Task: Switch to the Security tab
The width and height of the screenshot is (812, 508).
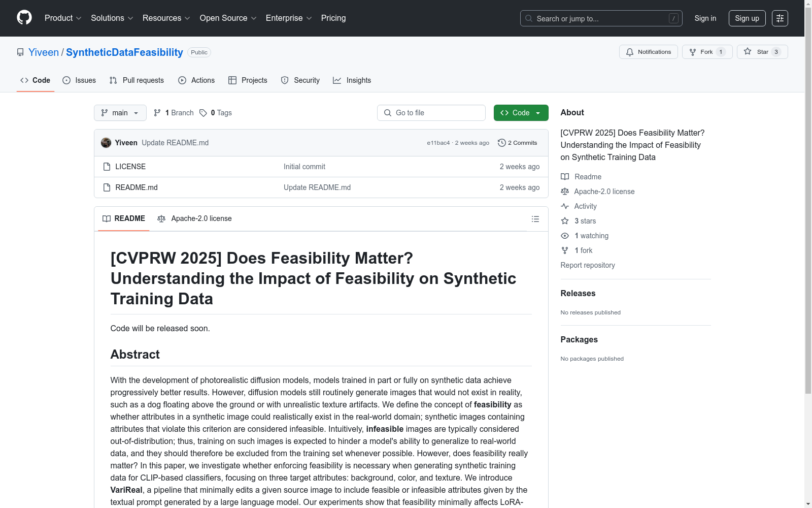Action: click(x=300, y=80)
